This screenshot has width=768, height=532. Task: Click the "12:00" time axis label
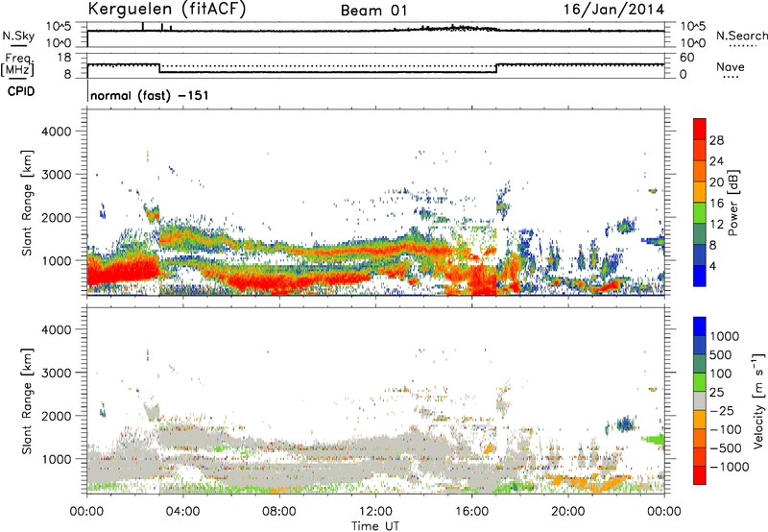tap(375, 512)
